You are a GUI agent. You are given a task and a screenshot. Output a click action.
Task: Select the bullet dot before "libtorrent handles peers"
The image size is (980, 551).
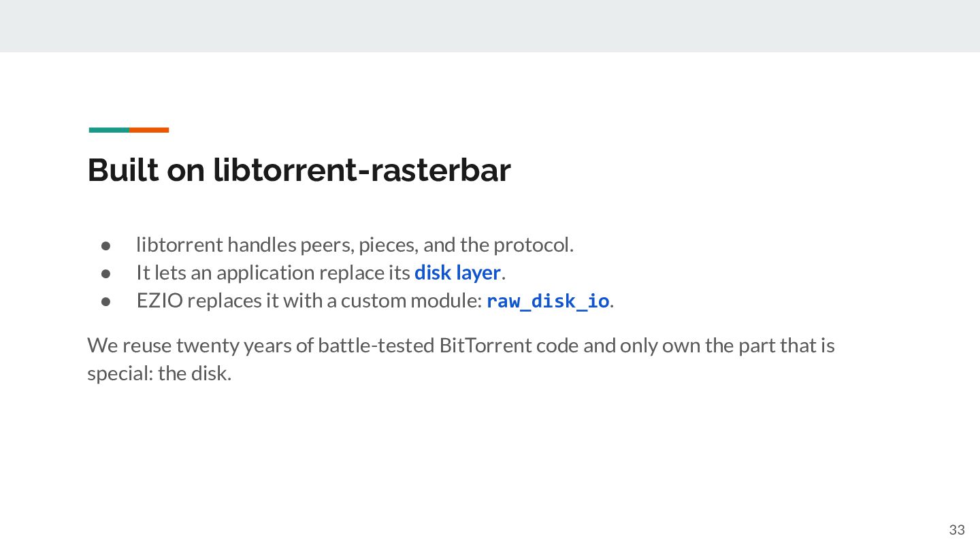tap(106, 245)
